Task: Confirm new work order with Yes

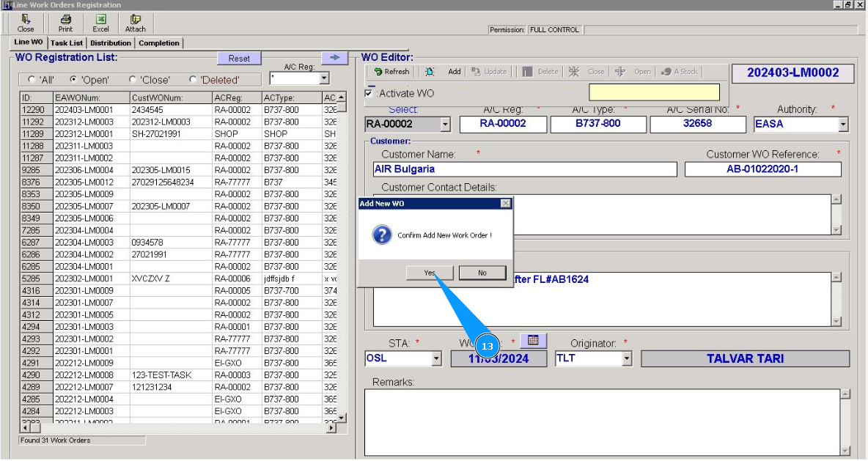Action: (x=430, y=273)
